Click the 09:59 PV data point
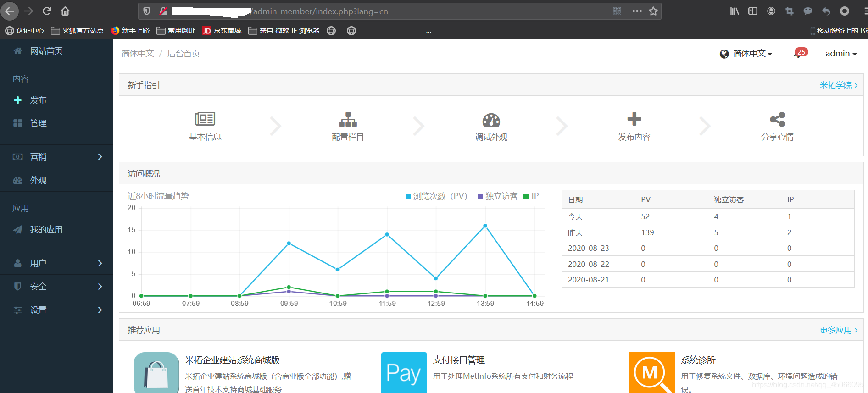868x393 pixels. point(289,243)
